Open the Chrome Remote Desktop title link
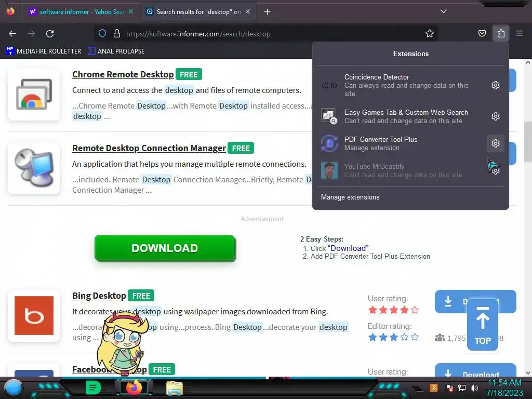This screenshot has width=532, height=399. [x=123, y=74]
